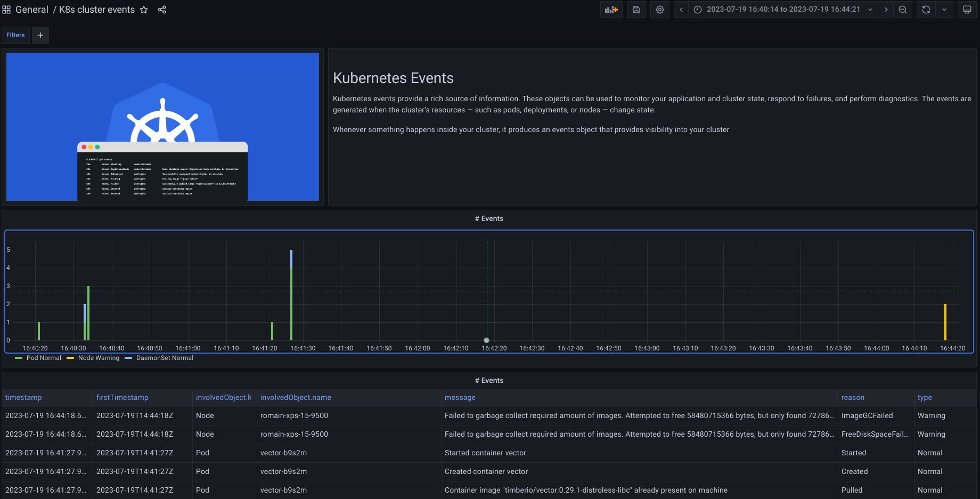The height and width of the screenshot is (499, 980).
Task: Sort table by timestamp column
Action: (23, 397)
